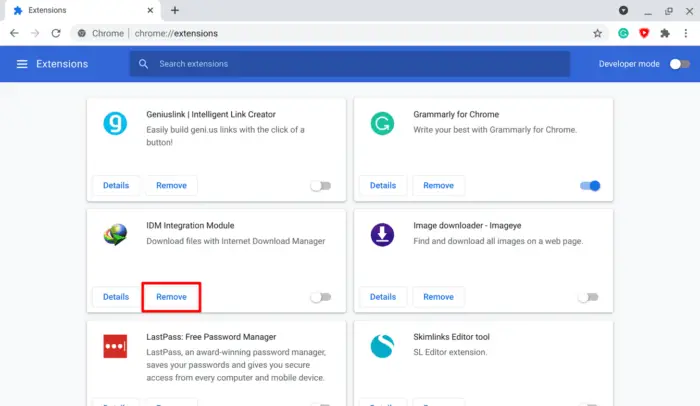Click the Geniuslink extension logo
700x406 pixels.
(115, 123)
